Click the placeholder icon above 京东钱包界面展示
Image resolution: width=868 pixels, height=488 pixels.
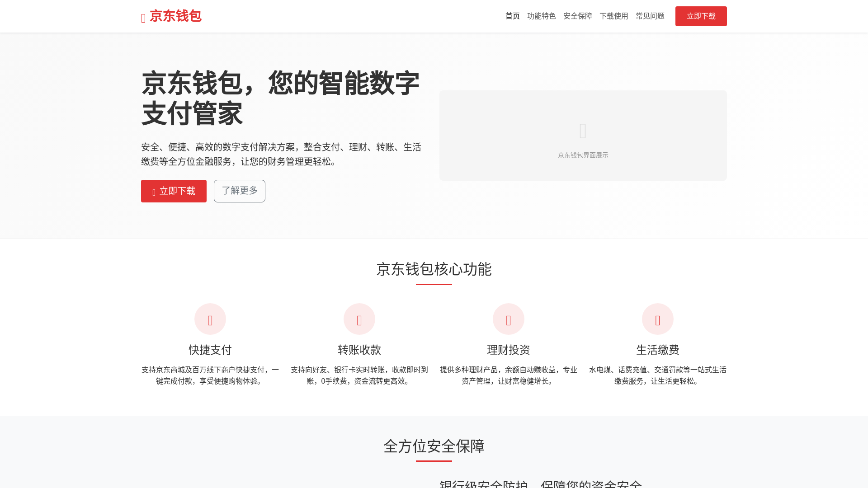(583, 131)
